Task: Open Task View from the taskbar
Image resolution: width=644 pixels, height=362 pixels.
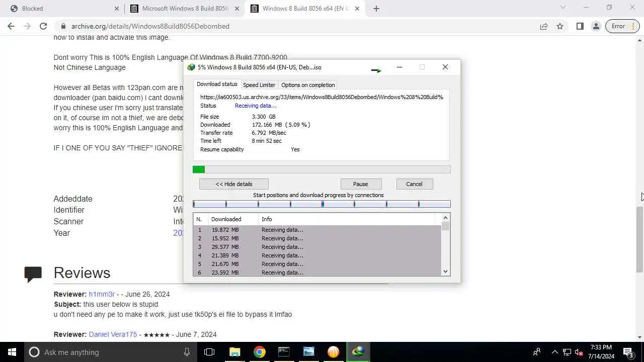Action: tap(209, 352)
